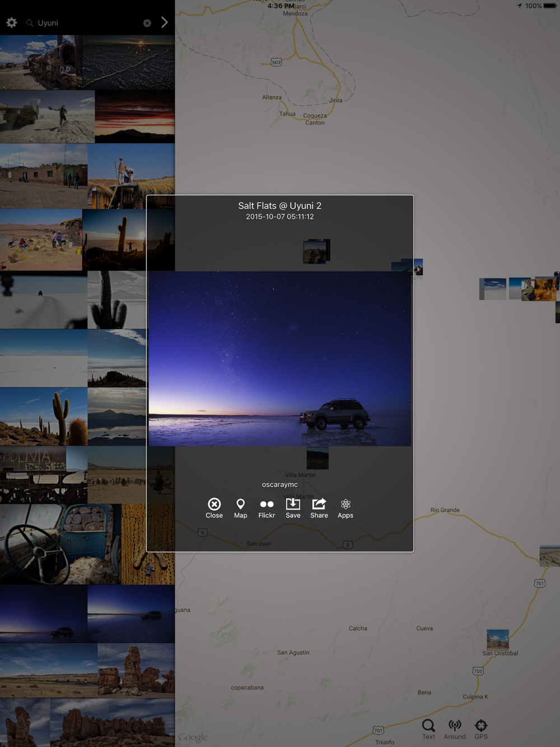
Task: Tap the Cueva map label
Action: click(x=424, y=628)
